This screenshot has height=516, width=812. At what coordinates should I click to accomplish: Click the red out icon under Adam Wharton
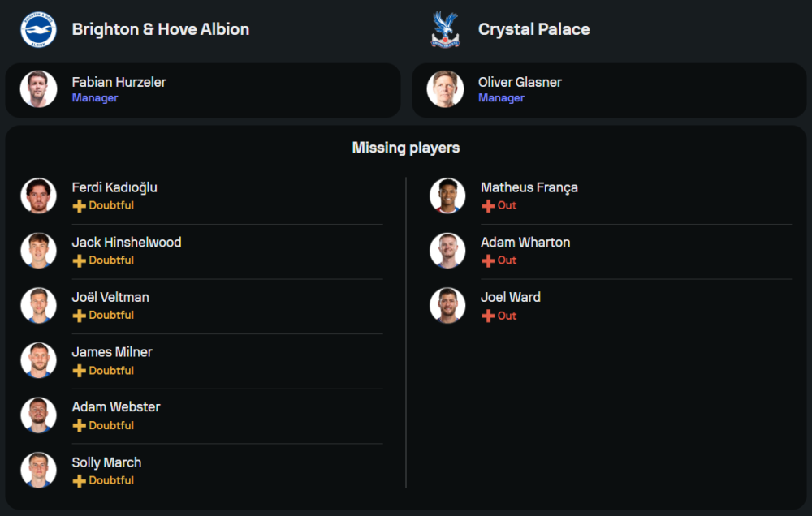488,260
